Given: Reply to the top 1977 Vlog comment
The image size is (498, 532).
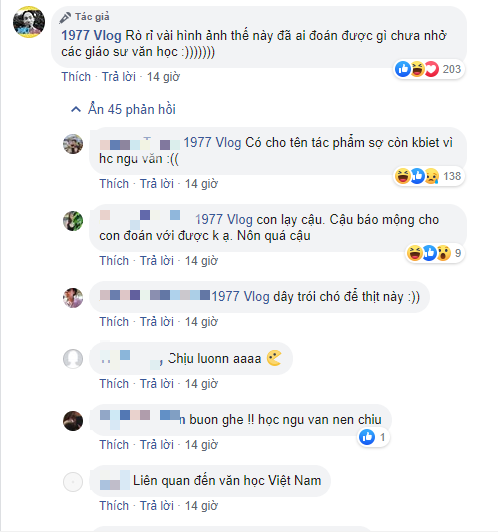Looking at the screenshot, I should (x=119, y=77).
